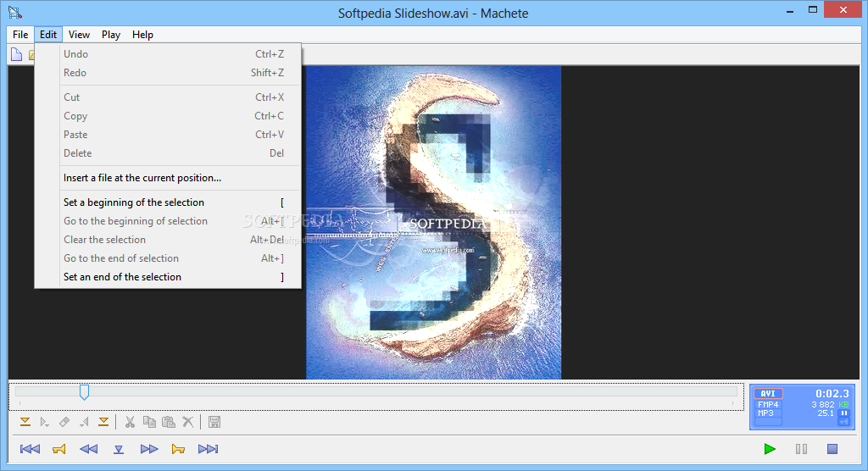Viewport: 868px width, 471px height.
Task: Click the floppy disk Save icon
Action: [x=214, y=423]
